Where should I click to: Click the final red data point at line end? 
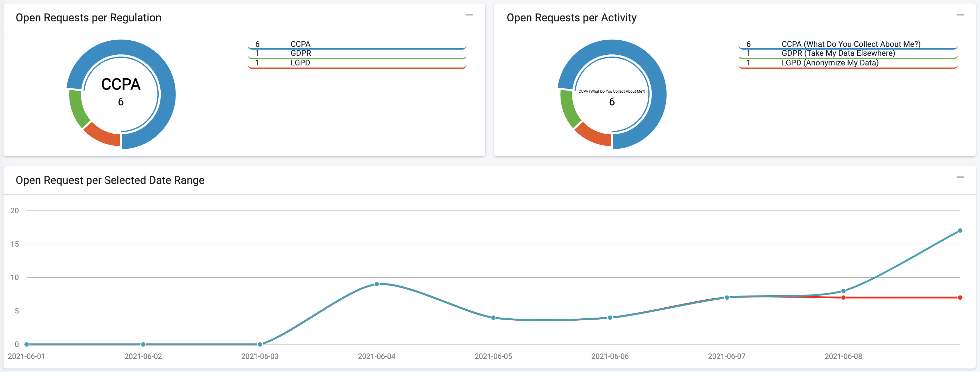(960, 298)
